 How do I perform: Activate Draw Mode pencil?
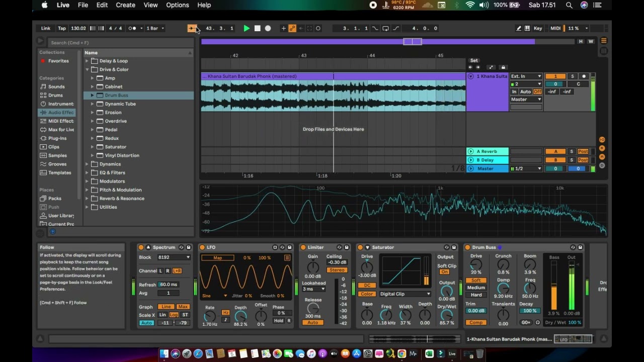518,28
